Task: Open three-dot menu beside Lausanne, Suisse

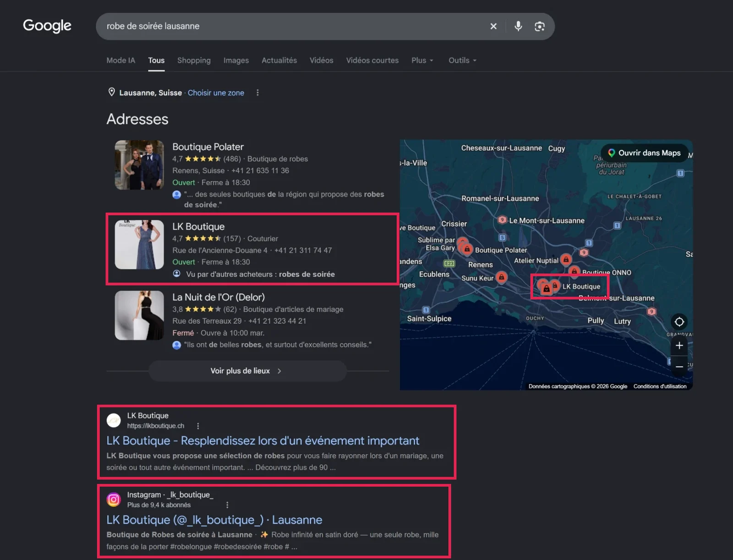Action: 257,93
